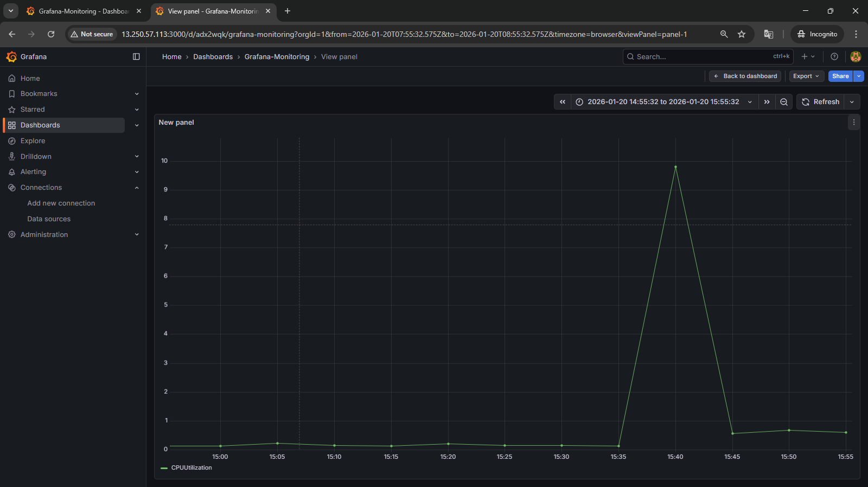Click Back to dashboard button
This screenshot has width=868, height=487.
point(745,76)
